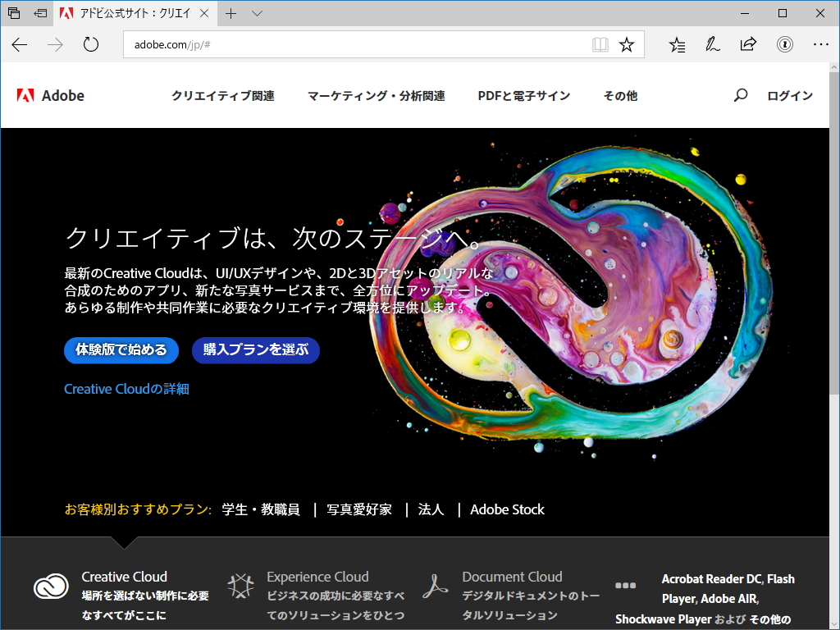
Task: Select the クリエイティブ関連 menu item
Action: [x=222, y=95]
